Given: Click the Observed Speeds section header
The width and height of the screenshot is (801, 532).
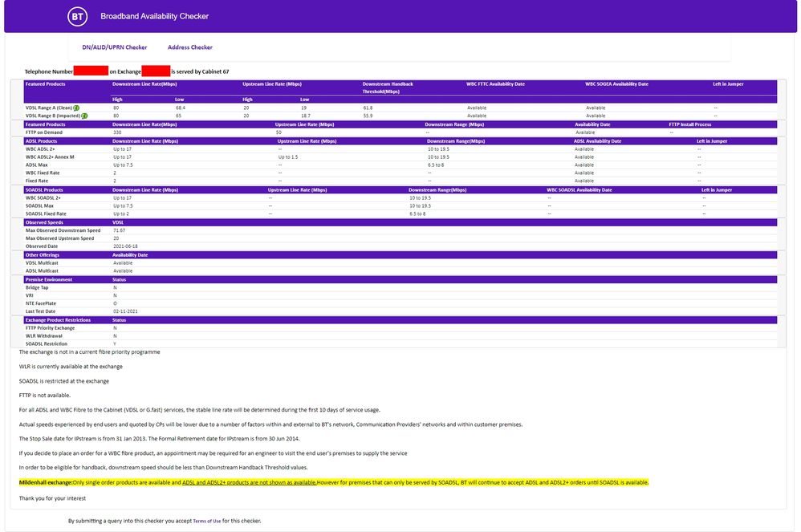Looking at the screenshot, I should point(45,222).
